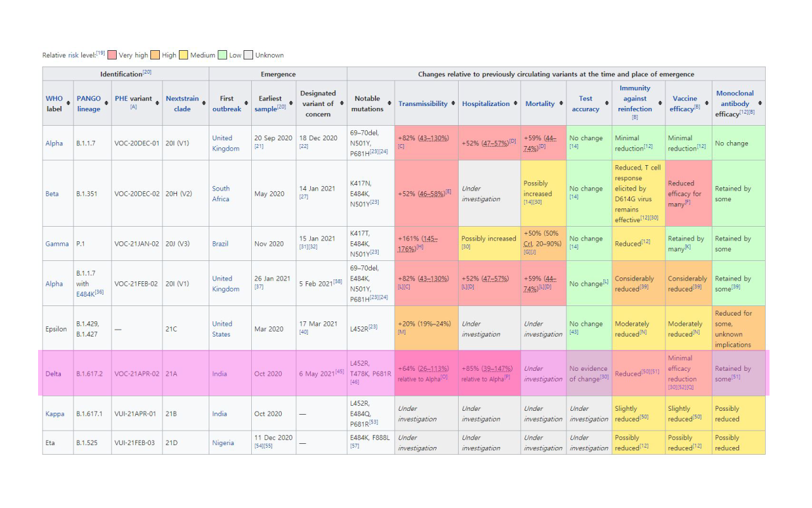Sort by Monoclonal antibody efficacy arrows

[x=760, y=104]
